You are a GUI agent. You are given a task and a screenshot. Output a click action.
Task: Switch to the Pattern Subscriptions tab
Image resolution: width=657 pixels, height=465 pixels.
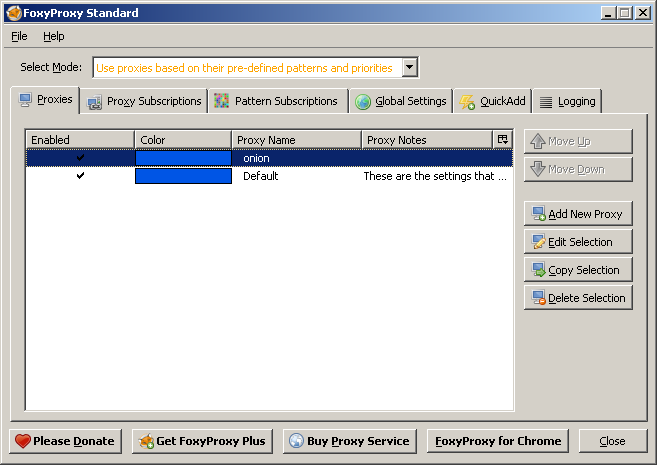click(x=278, y=101)
